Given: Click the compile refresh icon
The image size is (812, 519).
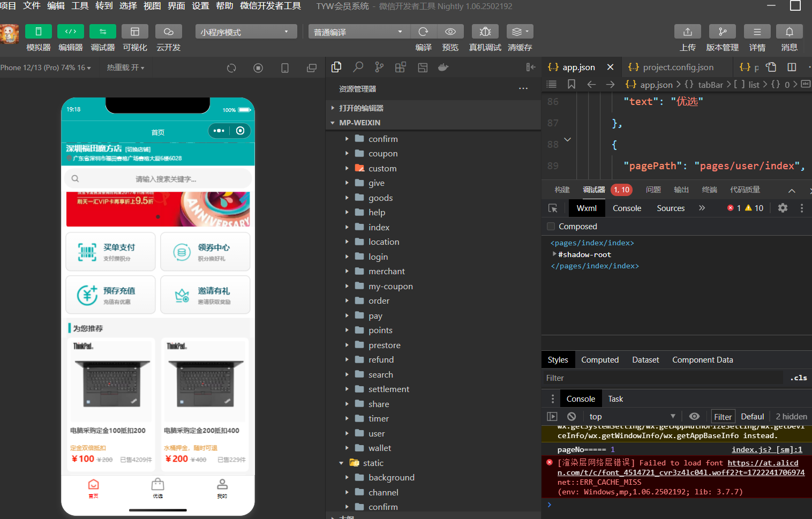Looking at the screenshot, I should pos(424,32).
